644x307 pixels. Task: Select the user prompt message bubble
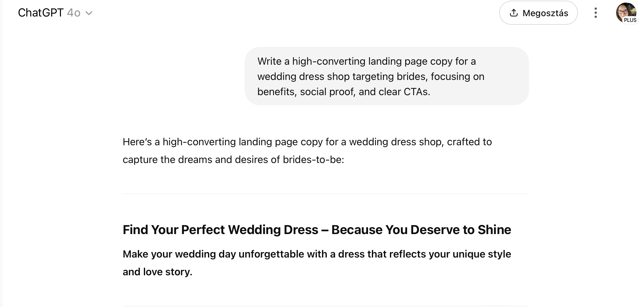pyautogui.click(x=386, y=76)
